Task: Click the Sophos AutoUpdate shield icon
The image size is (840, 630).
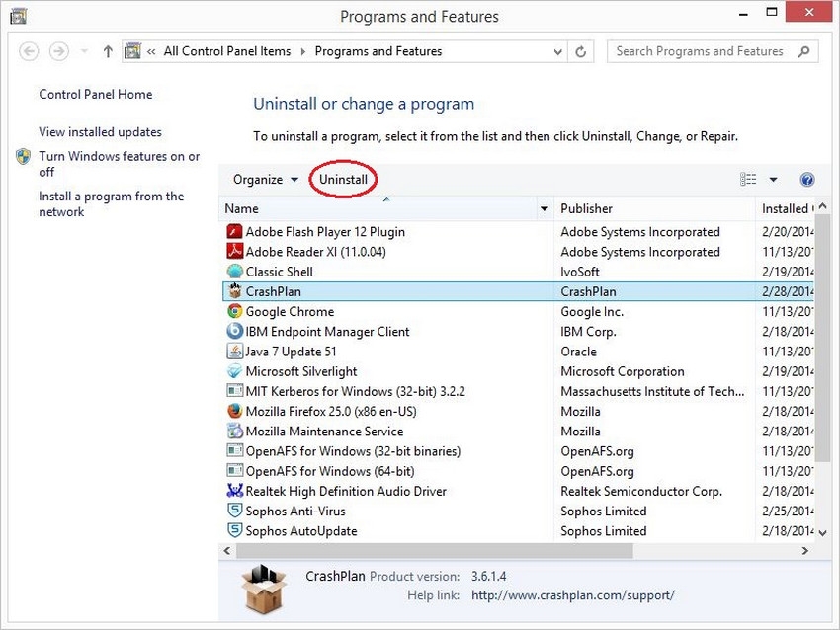Action: pyautogui.click(x=234, y=530)
